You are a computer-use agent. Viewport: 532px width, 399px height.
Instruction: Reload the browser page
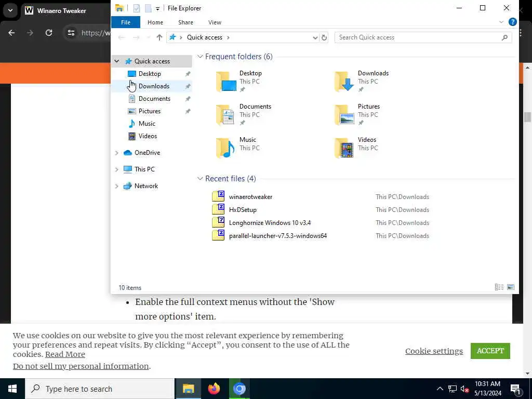49,33
